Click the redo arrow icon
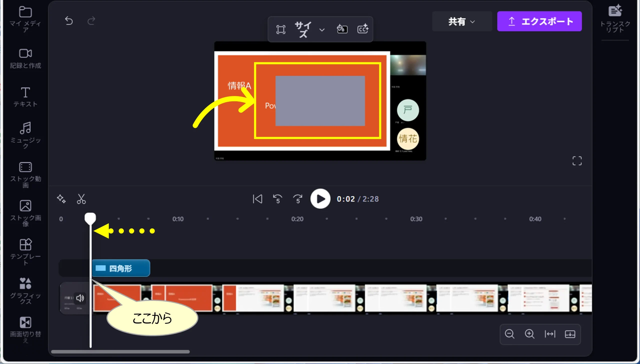The height and width of the screenshot is (364, 640). (91, 21)
